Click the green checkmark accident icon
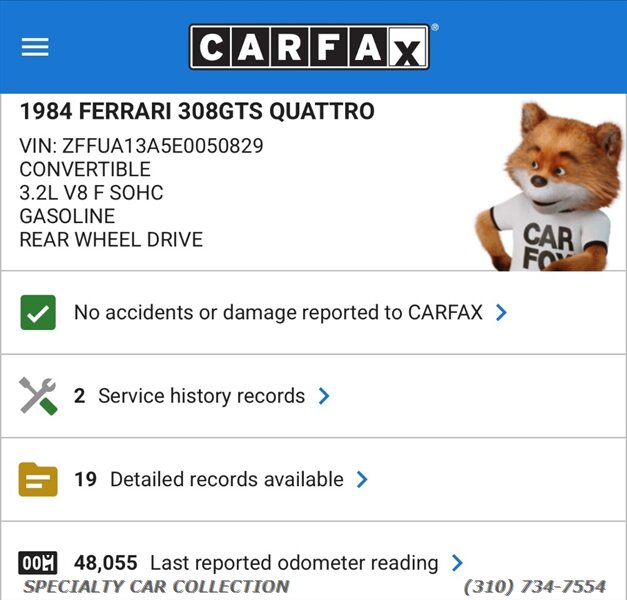The width and height of the screenshot is (627, 600). pos(38,312)
